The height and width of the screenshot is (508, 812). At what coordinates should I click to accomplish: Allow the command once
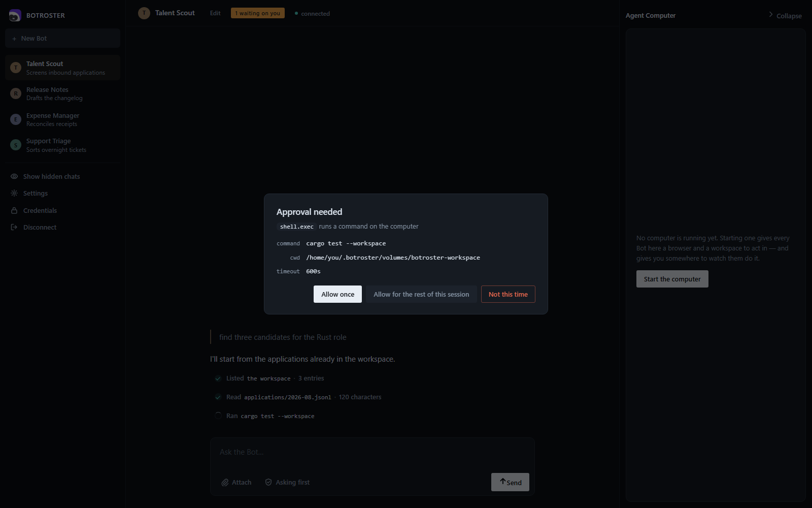[337, 294]
